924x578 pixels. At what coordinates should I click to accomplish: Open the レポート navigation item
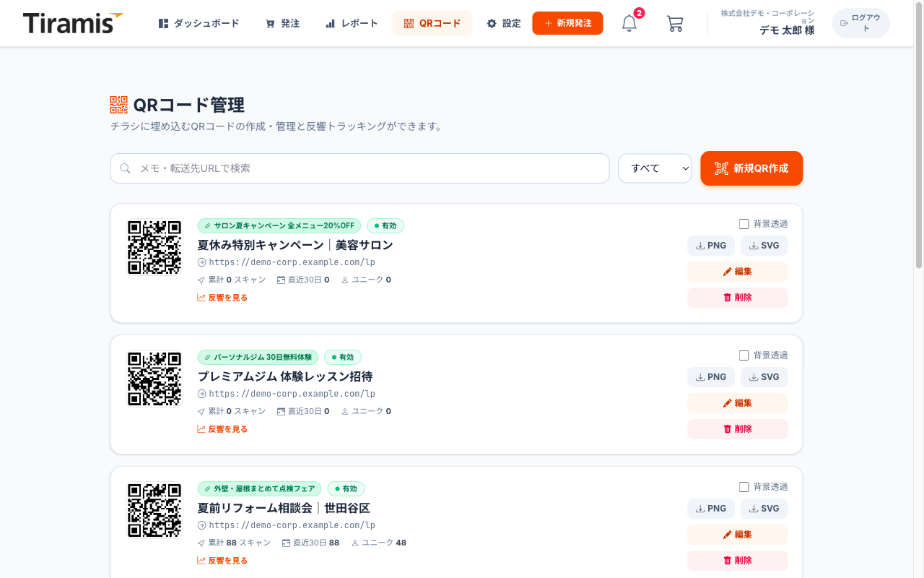coord(352,23)
